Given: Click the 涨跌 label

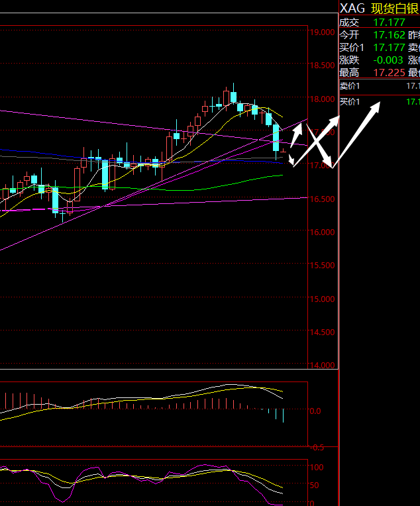Looking at the screenshot, I should point(349,60).
